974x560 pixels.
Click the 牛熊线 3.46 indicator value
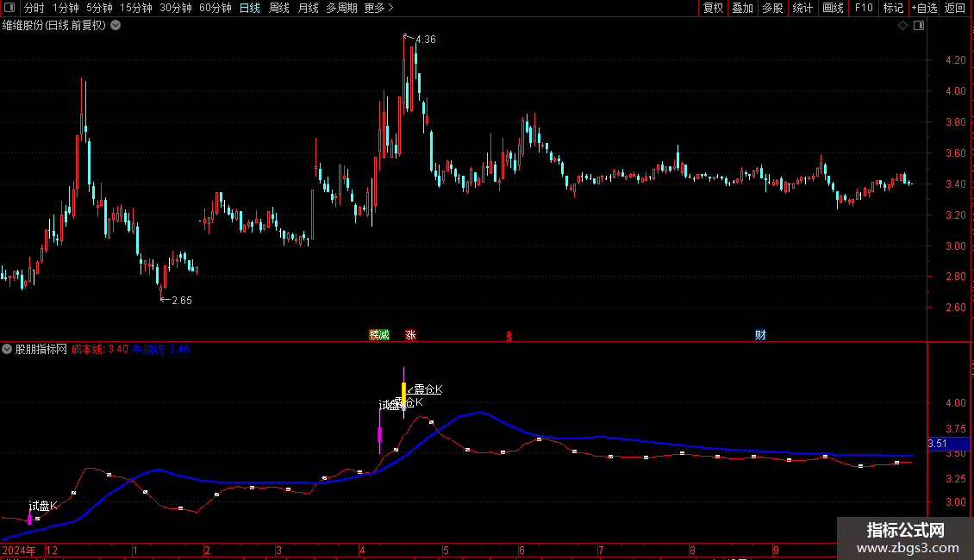[x=161, y=349]
